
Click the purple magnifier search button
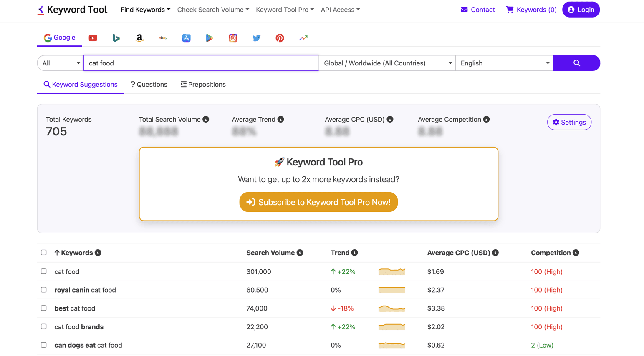coord(576,63)
